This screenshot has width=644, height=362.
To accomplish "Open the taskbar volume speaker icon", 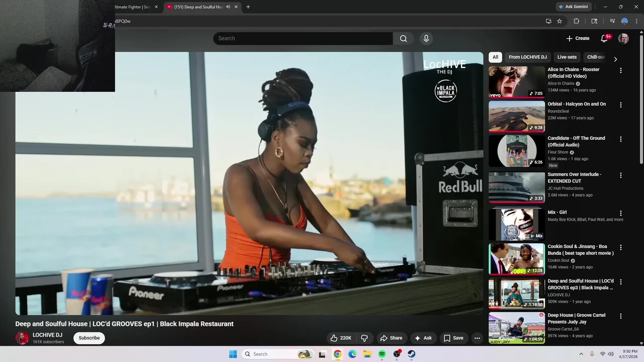I will (x=611, y=354).
